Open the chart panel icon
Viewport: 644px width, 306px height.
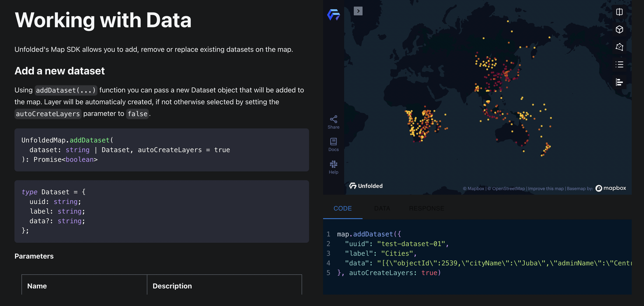point(619,82)
